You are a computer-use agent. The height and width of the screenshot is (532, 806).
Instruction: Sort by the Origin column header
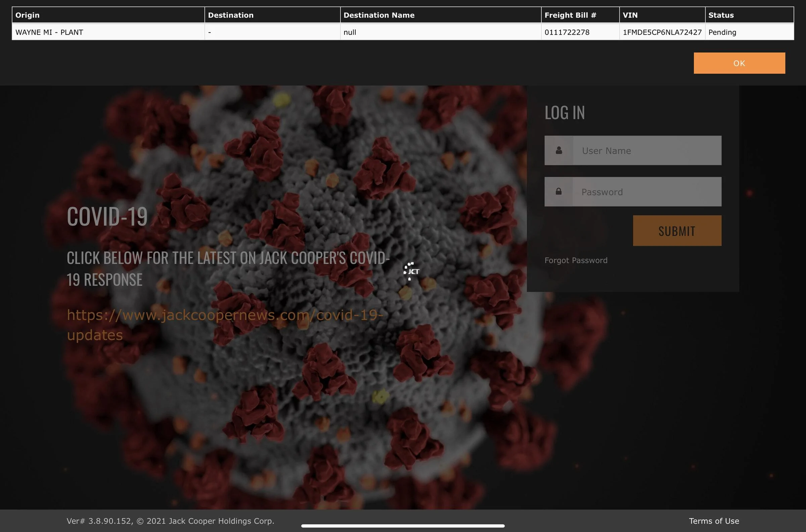[x=108, y=15]
